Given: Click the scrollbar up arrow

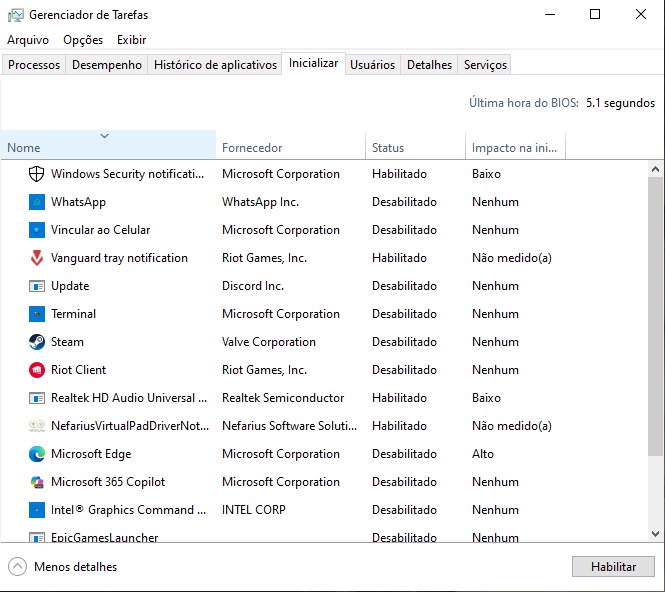Looking at the screenshot, I should (655, 169).
